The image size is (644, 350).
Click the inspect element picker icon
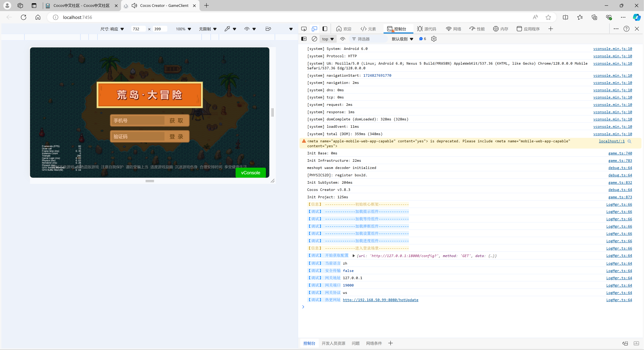pyautogui.click(x=304, y=29)
